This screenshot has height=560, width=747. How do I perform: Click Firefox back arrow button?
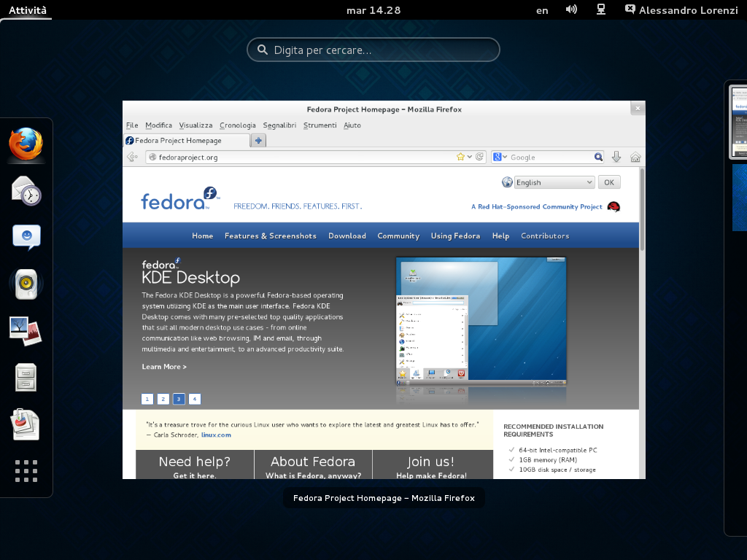(x=133, y=157)
